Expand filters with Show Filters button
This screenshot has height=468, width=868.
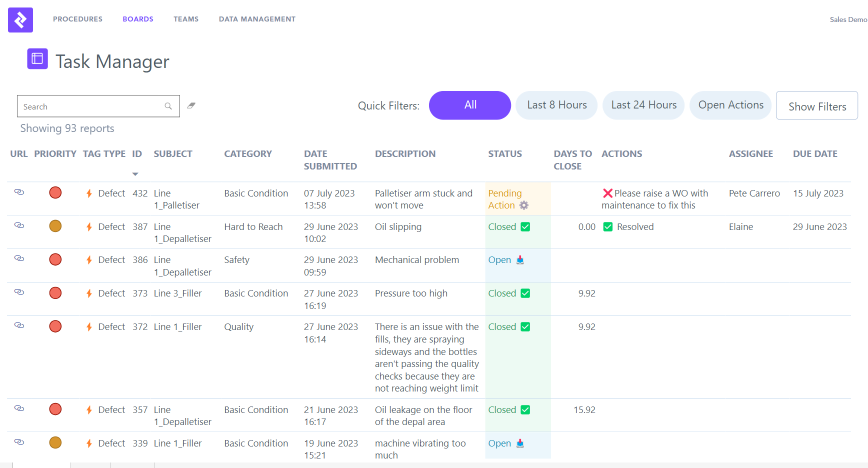click(x=816, y=105)
